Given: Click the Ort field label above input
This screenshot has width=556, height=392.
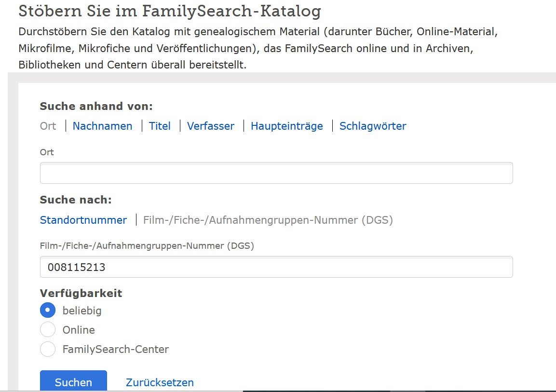Looking at the screenshot, I should coord(47,152).
